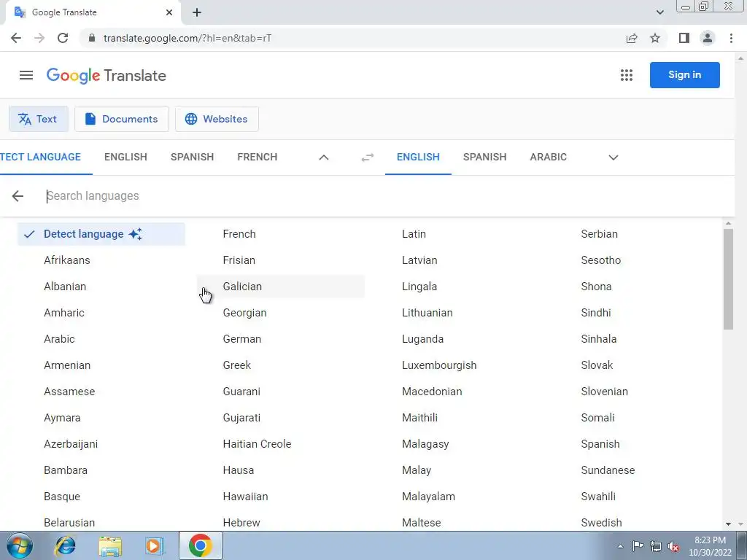This screenshot has width=747, height=560.
Task: Open the Windows Start menu
Action: pyautogui.click(x=19, y=545)
